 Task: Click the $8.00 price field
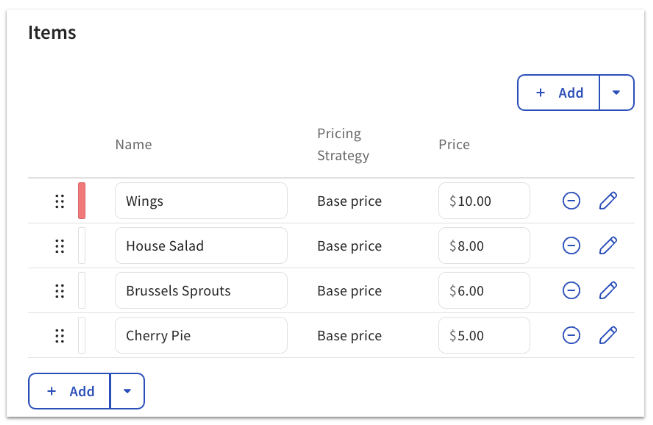(x=484, y=246)
